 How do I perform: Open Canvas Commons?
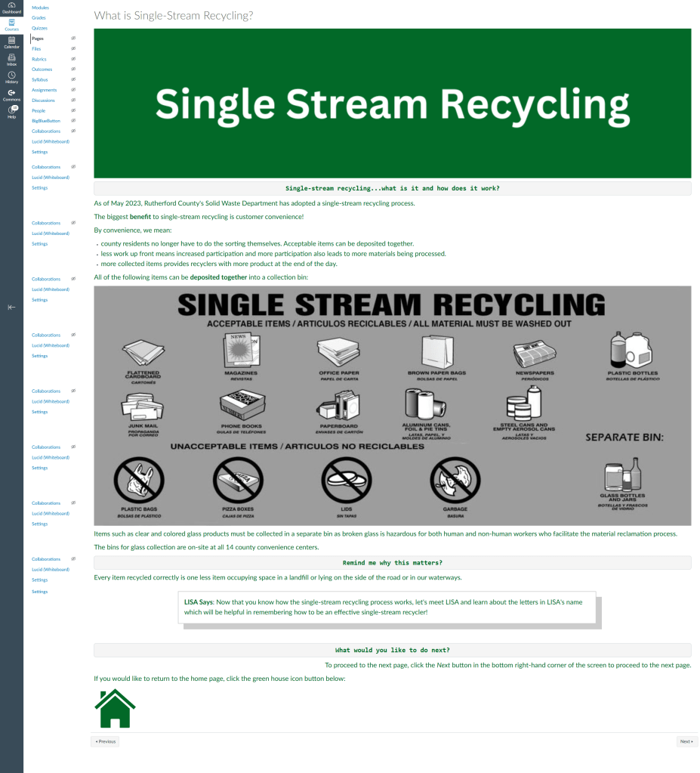click(x=11, y=95)
